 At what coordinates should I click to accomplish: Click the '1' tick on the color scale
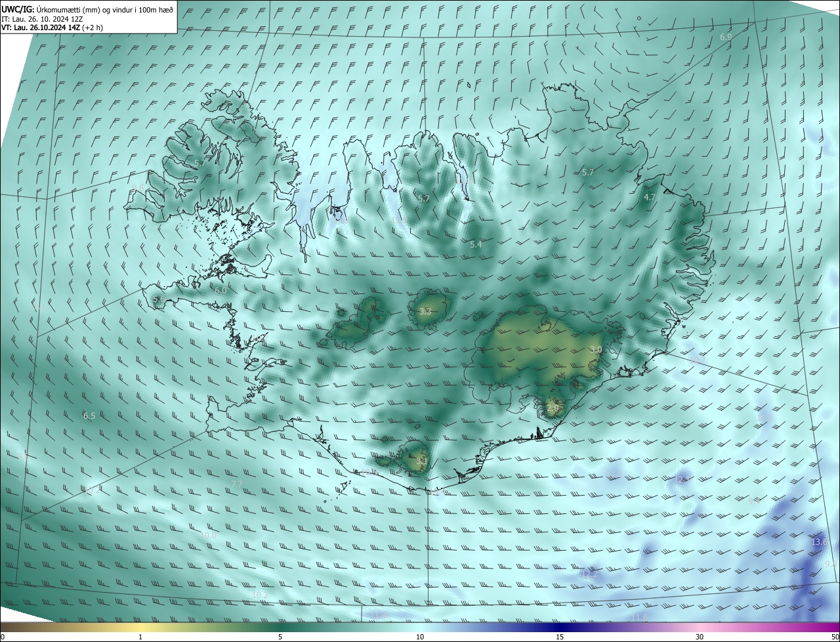pos(140,637)
